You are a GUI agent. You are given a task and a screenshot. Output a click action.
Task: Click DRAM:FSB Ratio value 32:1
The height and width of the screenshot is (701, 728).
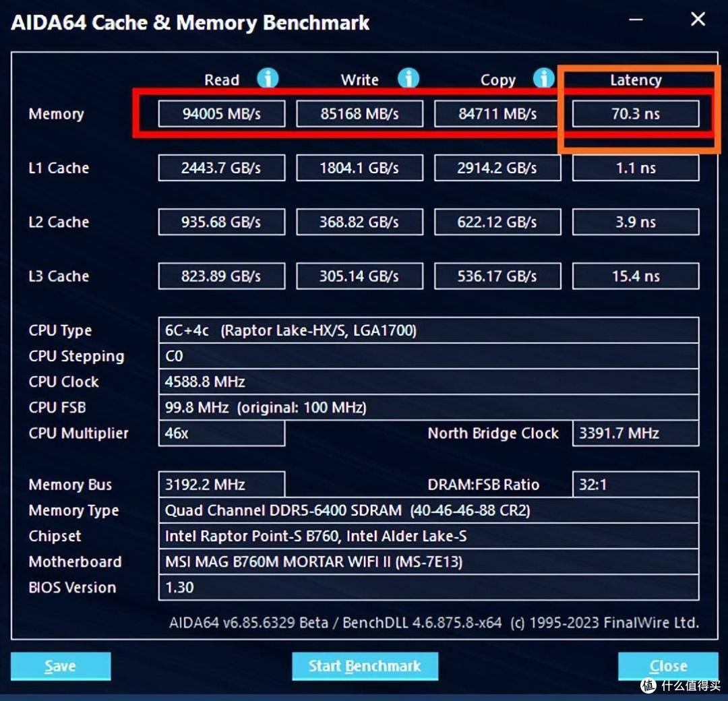tap(636, 485)
